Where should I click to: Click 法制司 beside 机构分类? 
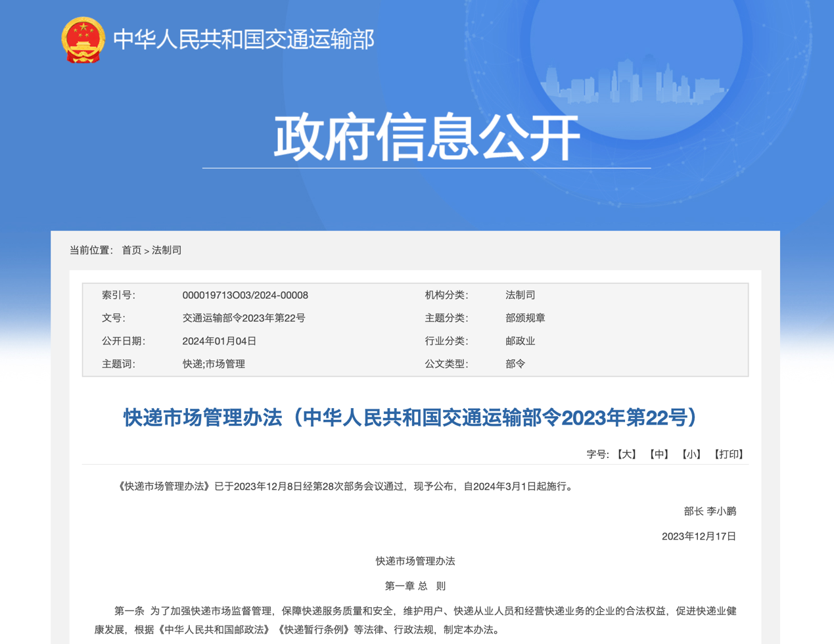(521, 295)
